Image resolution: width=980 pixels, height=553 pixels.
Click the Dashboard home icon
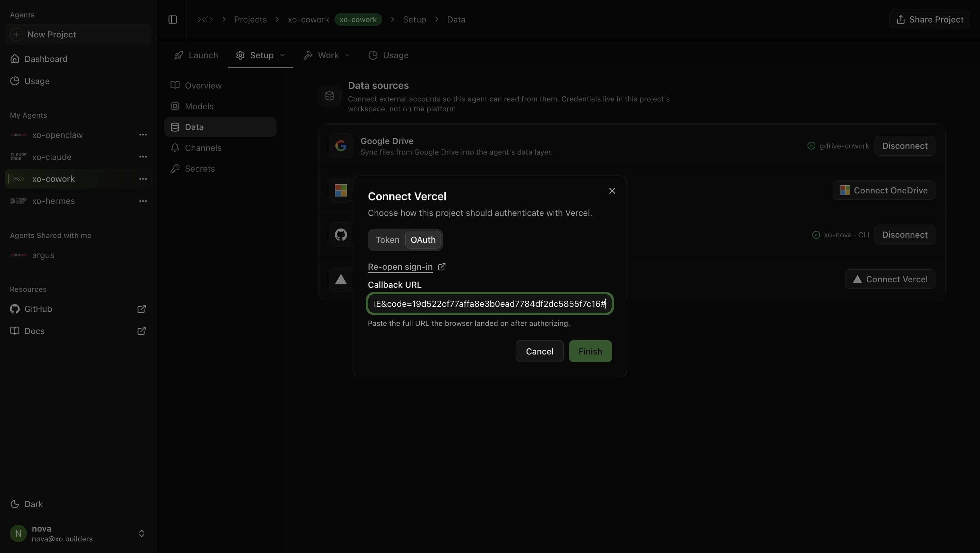coord(15,59)
